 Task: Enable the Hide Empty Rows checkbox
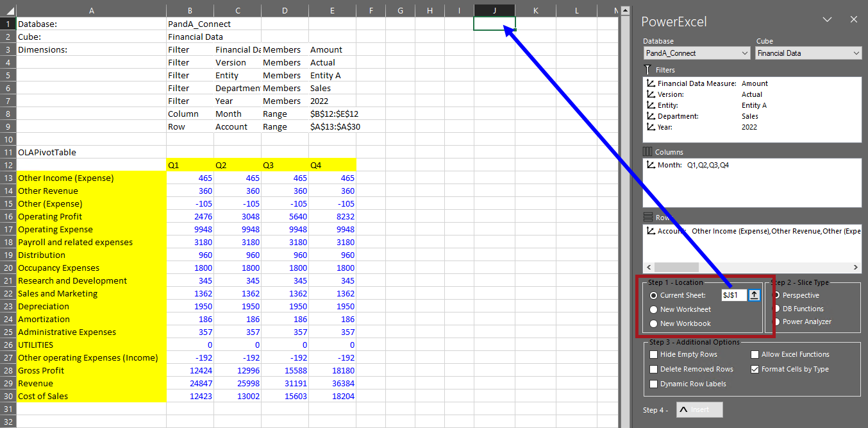[654, 354]
